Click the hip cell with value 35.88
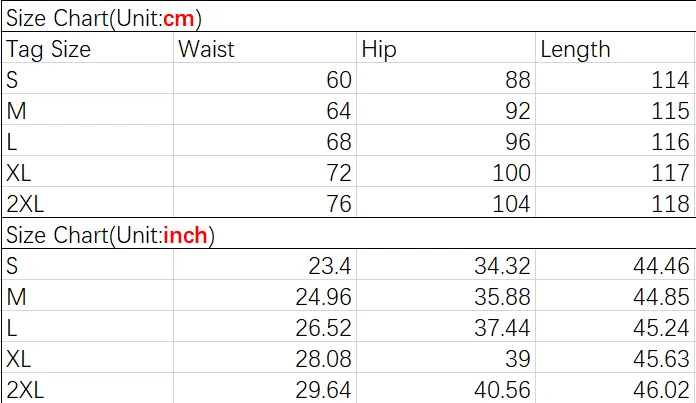This screenshot has height=403, width=696. coord(446,296)
